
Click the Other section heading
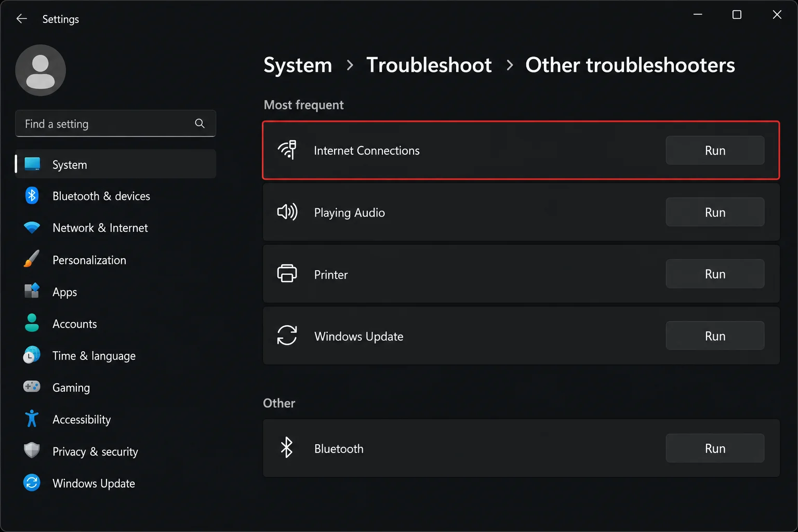point(279,403)
